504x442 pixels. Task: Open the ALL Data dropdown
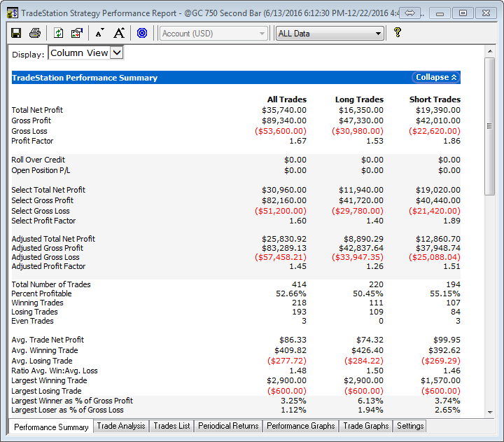point(330,33)
